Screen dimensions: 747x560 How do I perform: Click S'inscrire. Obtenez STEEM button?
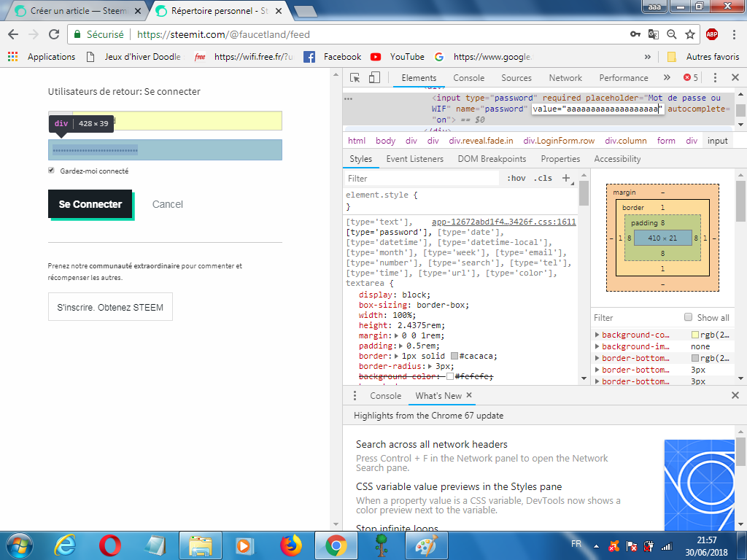click(110, 307)
